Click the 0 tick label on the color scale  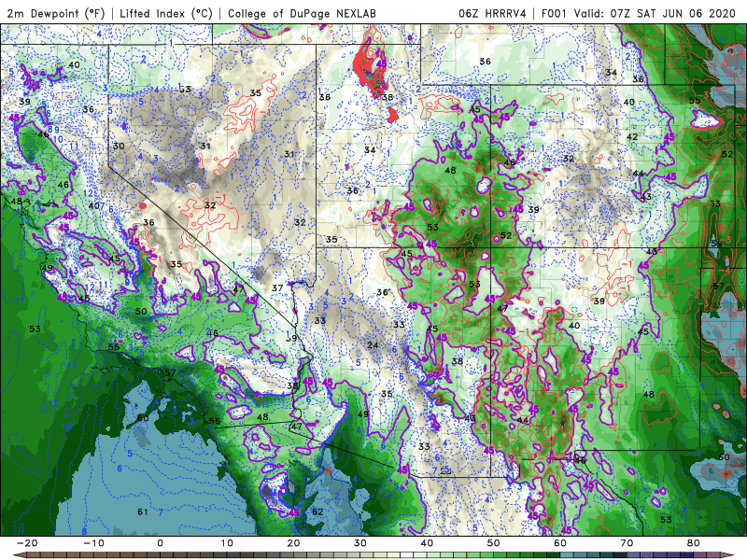click(160, 543)
